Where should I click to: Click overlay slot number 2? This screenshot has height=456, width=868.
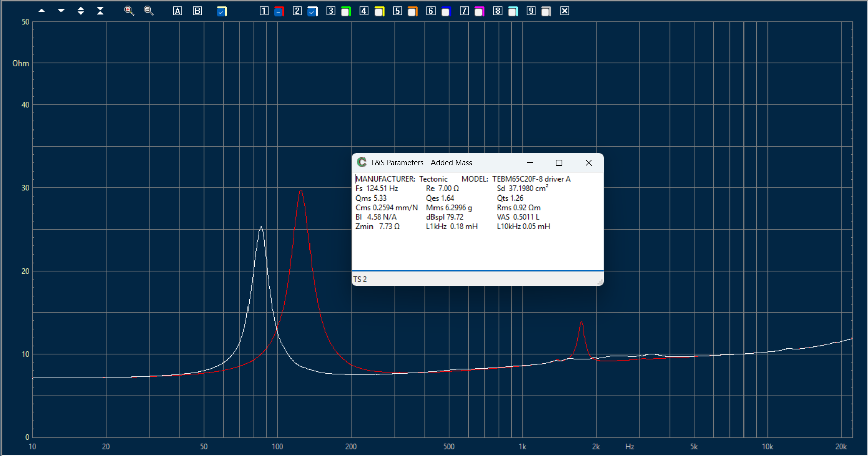(297, 11)
